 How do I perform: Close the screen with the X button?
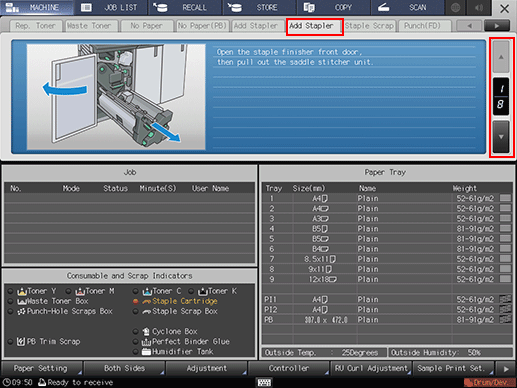tap(504, 8)
